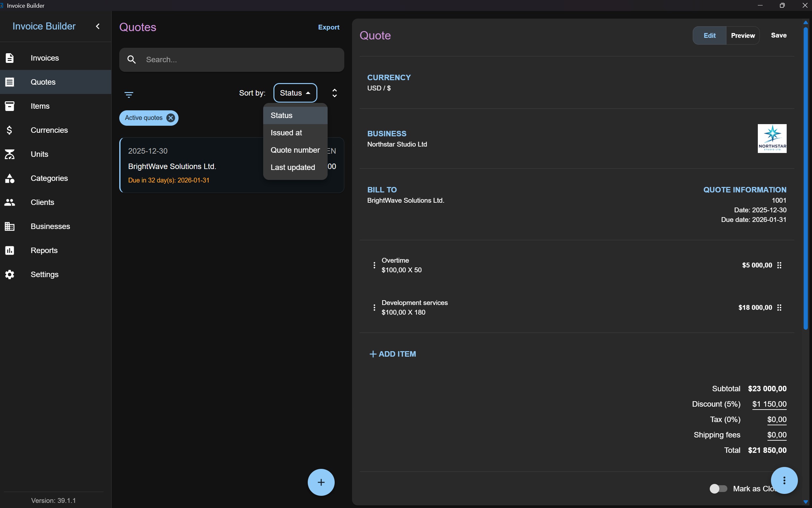Toggle the Mark as Closed switch
Screen dimensions: 812x508
pyautogui.click(x=718, y=488)
